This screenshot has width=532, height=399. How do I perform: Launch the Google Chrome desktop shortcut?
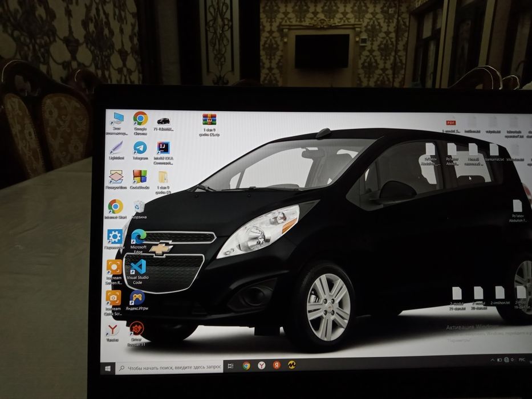[140, 124]
